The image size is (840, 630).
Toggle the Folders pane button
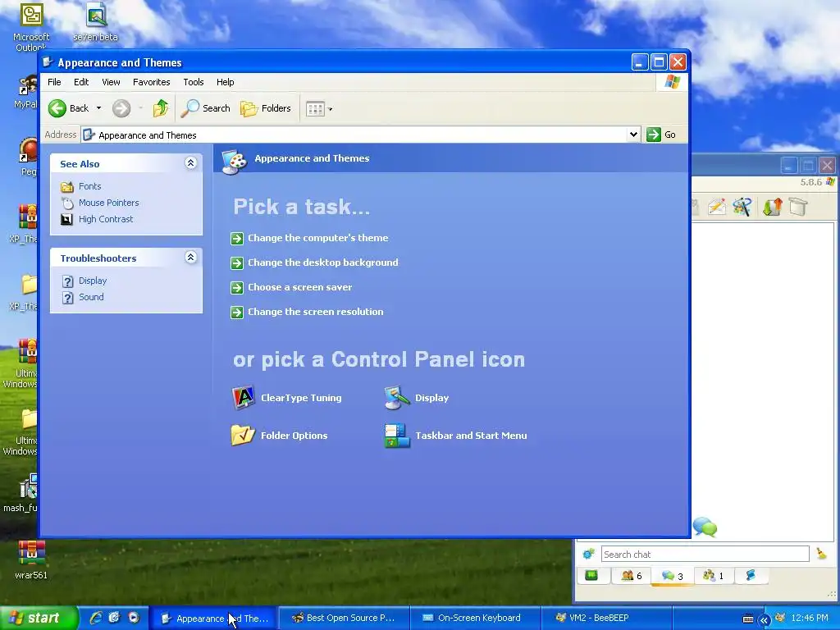[266, 108]
